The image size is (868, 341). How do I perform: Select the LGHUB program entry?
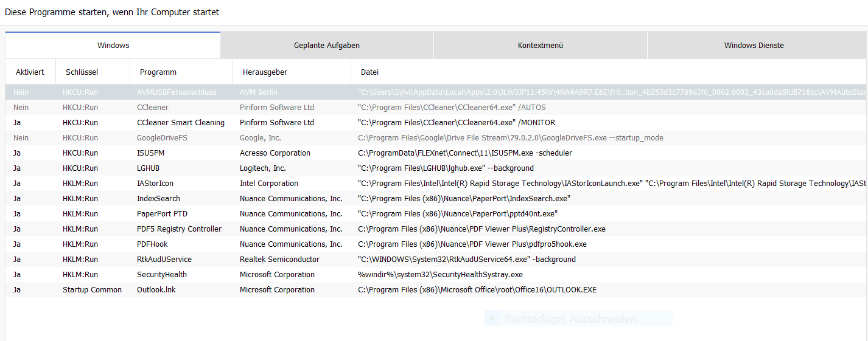pos(149,168)
